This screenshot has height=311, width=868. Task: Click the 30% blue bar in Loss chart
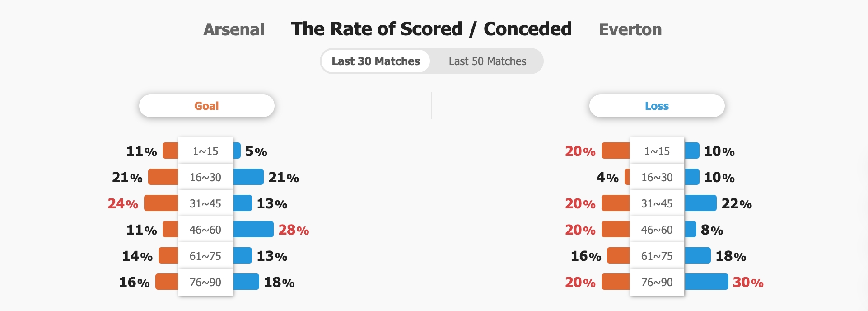[706, 282]
